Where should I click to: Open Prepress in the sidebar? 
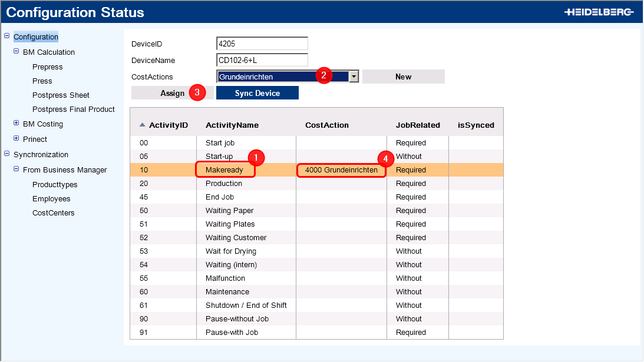[x=47, y=67]
